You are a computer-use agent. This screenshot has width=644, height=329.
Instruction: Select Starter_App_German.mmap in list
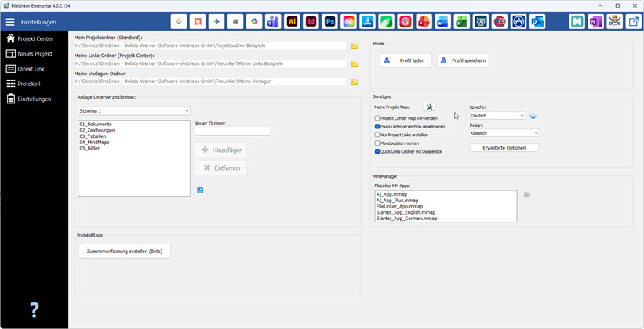406,219
